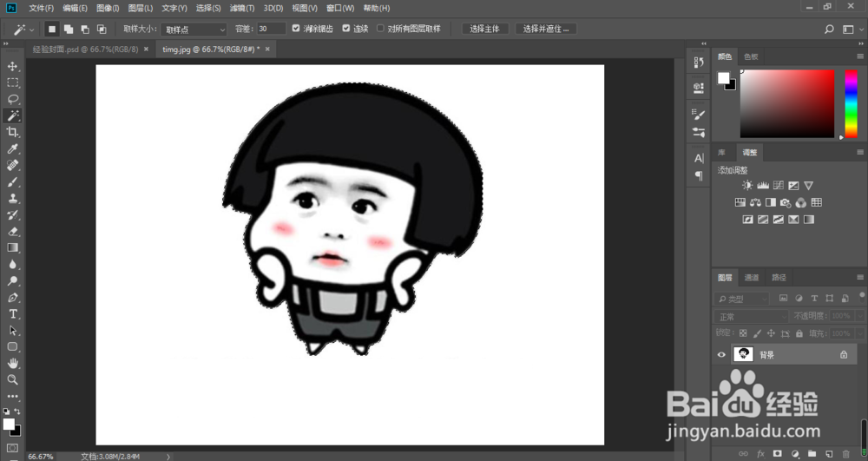Image resolution: width=868 pixels, height=461 pixels.
Task: Open the 文件(F) menu
Action: point(42,9)
